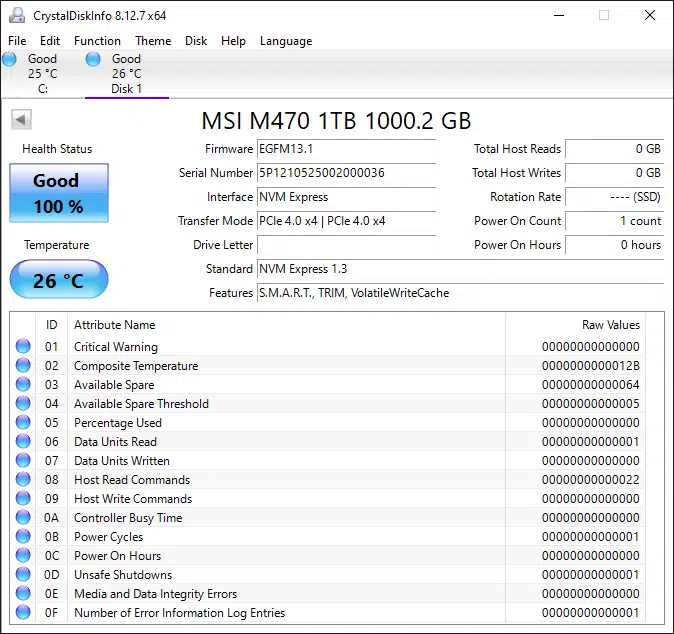674x634 pixels.
Task: Click status orb for Percentage Used
Action: [23, 422]
